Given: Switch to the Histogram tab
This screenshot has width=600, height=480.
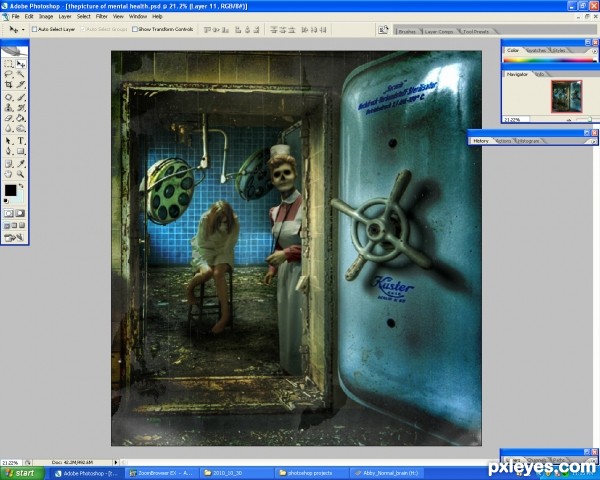Looking at the screenshot, I should click(x=528, y=141).
